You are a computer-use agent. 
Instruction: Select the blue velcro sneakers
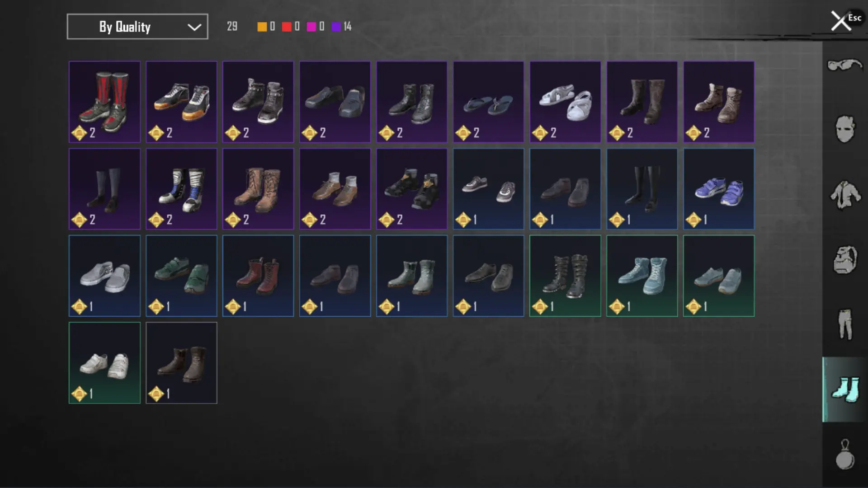(718, 189)
